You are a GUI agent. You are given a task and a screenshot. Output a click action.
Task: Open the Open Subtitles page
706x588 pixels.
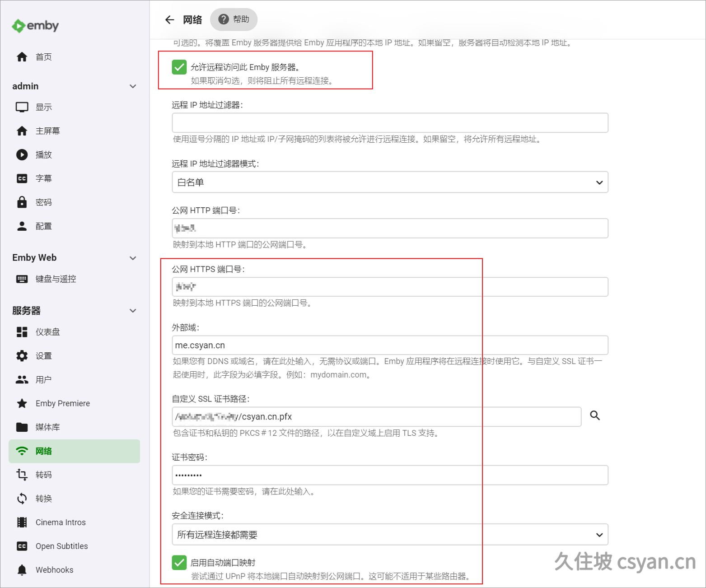[75, 546]
